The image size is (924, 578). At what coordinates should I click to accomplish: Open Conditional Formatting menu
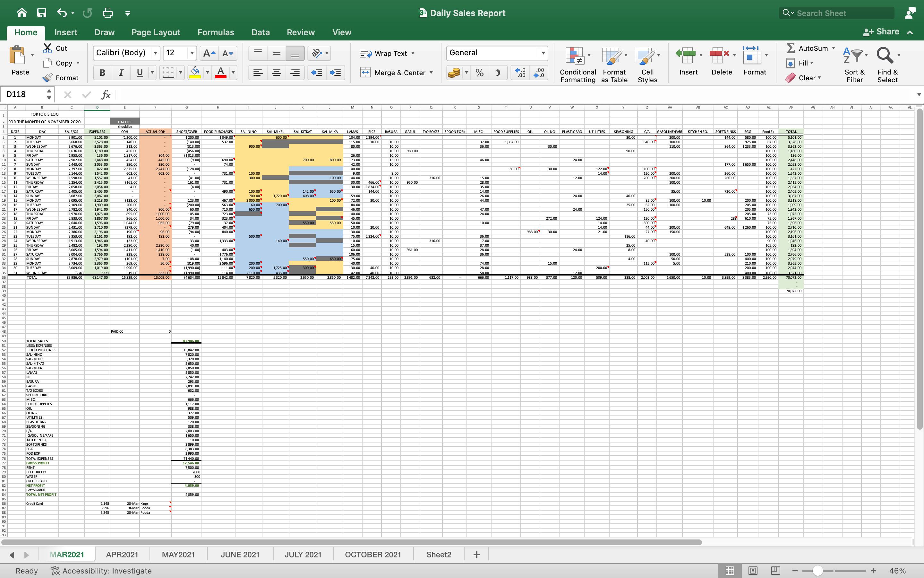578,64
